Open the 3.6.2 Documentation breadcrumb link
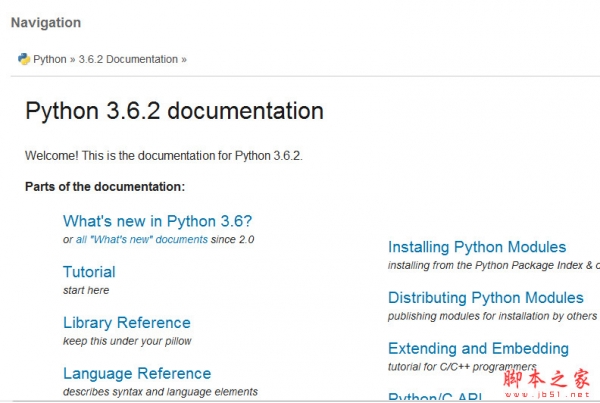 point(128,59)
